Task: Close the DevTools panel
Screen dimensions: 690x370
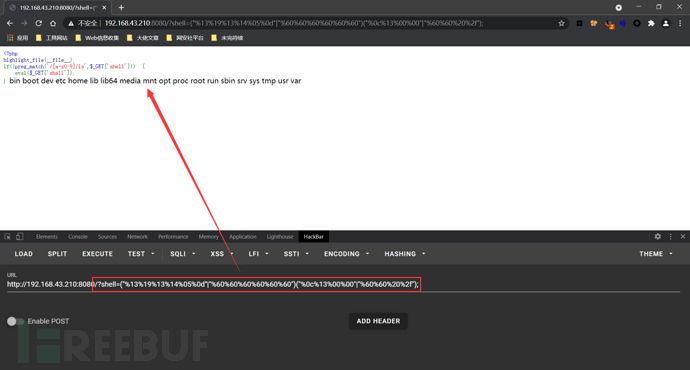Action: [x=683, y=237]
